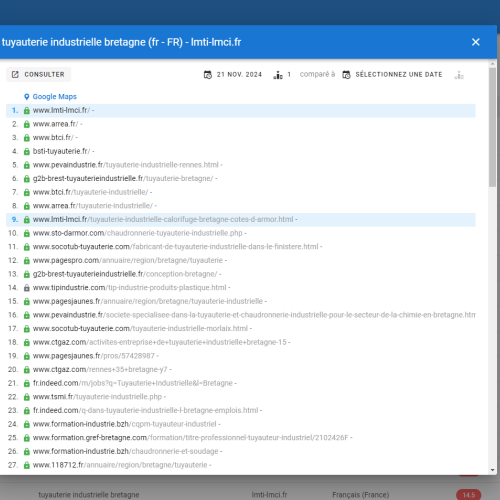500x500 pixels.
Task: Open the Sélectionnez une date picker
Action: (393, 75)
